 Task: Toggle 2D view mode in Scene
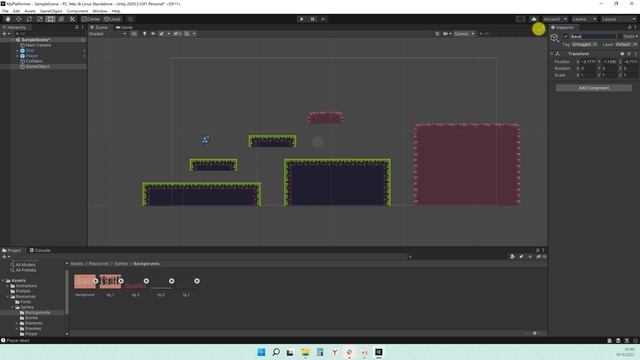click(134, 34)
